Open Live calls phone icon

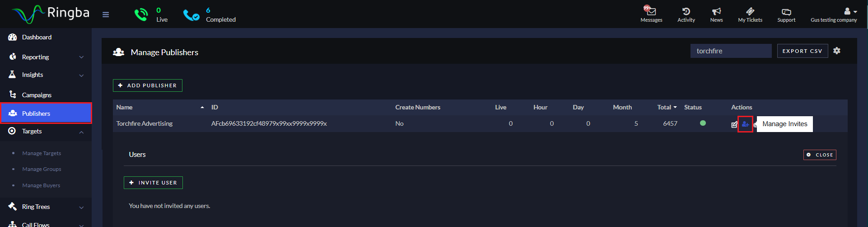141,15
